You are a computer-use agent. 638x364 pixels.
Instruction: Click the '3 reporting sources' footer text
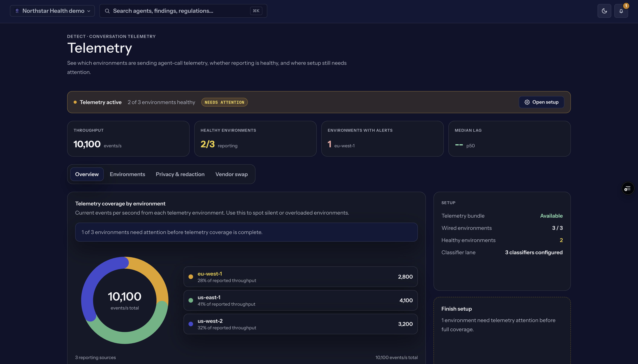[x=96, y=357]
